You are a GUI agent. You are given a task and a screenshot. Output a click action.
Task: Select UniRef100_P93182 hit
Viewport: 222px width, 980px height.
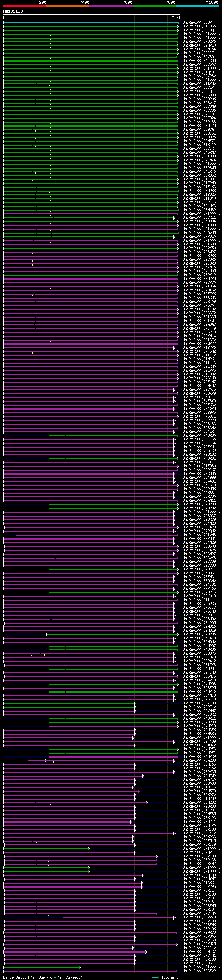click(199, 454)
